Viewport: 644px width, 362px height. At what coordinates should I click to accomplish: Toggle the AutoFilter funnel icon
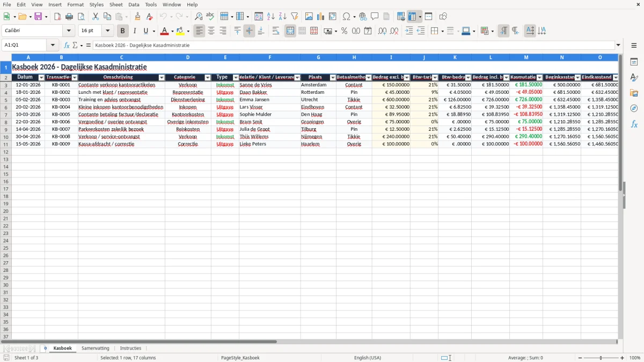click(295, 17)
